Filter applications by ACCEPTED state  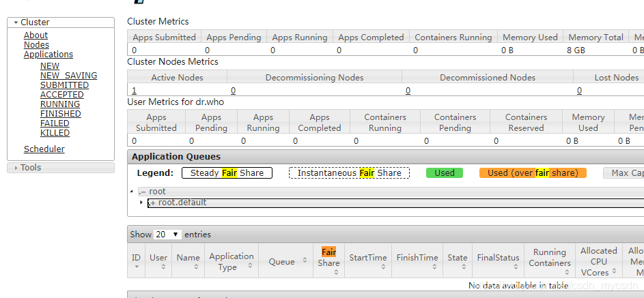[x=62, y=95]
